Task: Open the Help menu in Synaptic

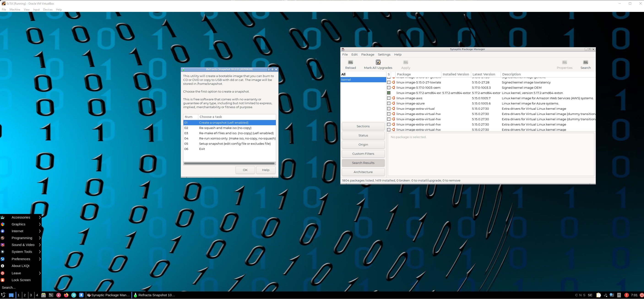Action: click(398, 54)
